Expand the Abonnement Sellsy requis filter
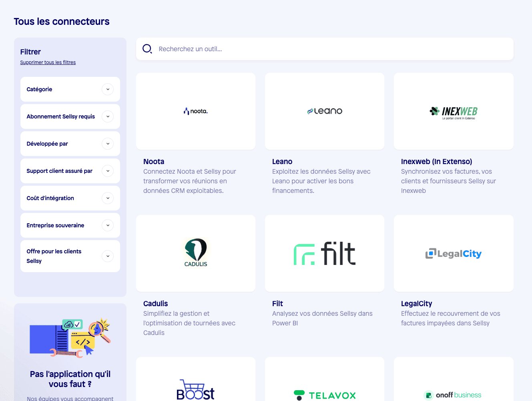Image resolution: width=532 pixels, height=401 pixels. point(70,116)
